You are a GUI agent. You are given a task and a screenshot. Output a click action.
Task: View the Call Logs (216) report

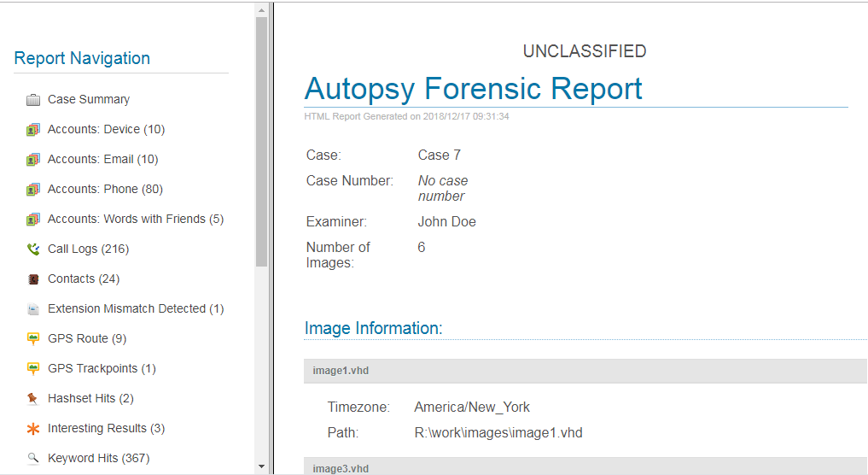pos(88,249)
